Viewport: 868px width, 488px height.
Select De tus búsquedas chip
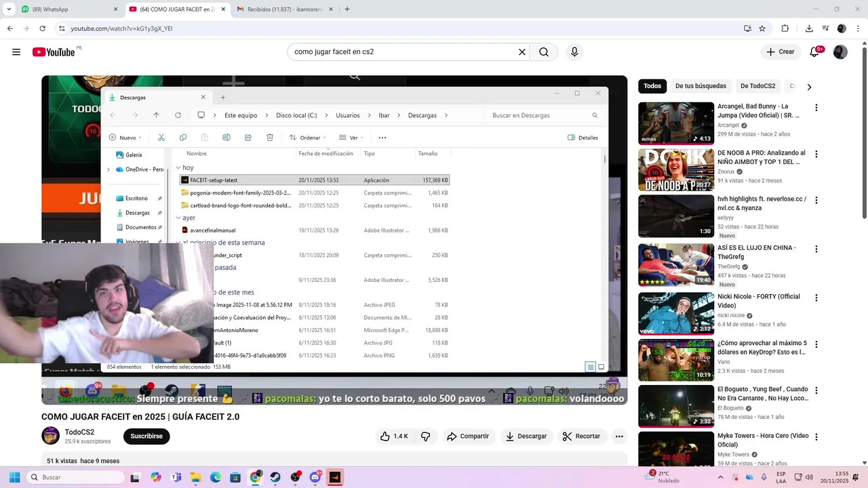tap(701, 86)
